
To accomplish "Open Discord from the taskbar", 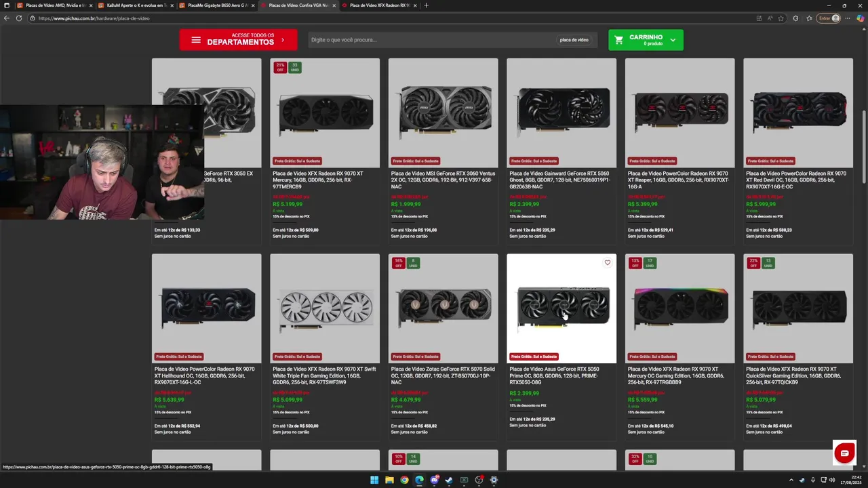I will 434,480.
